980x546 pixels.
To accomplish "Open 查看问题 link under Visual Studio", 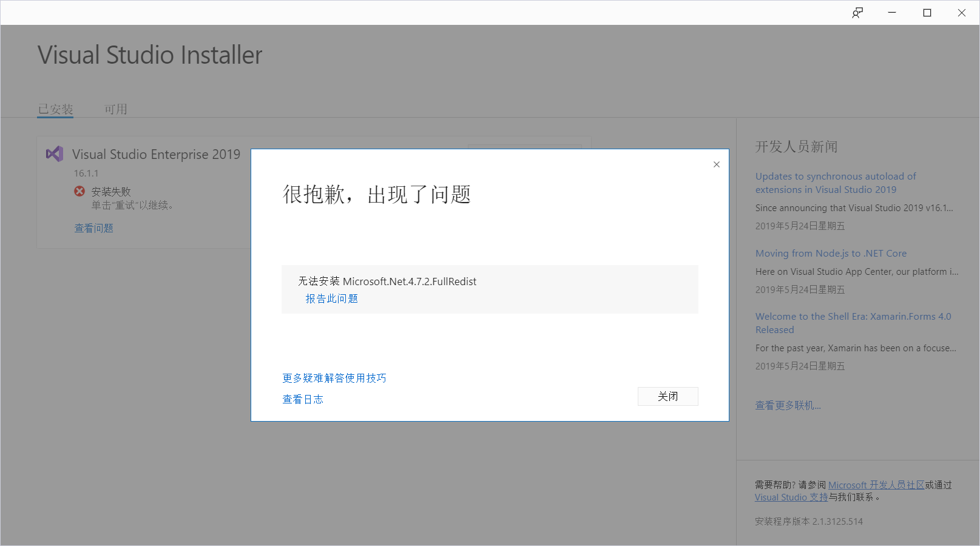I will [94, 228].
